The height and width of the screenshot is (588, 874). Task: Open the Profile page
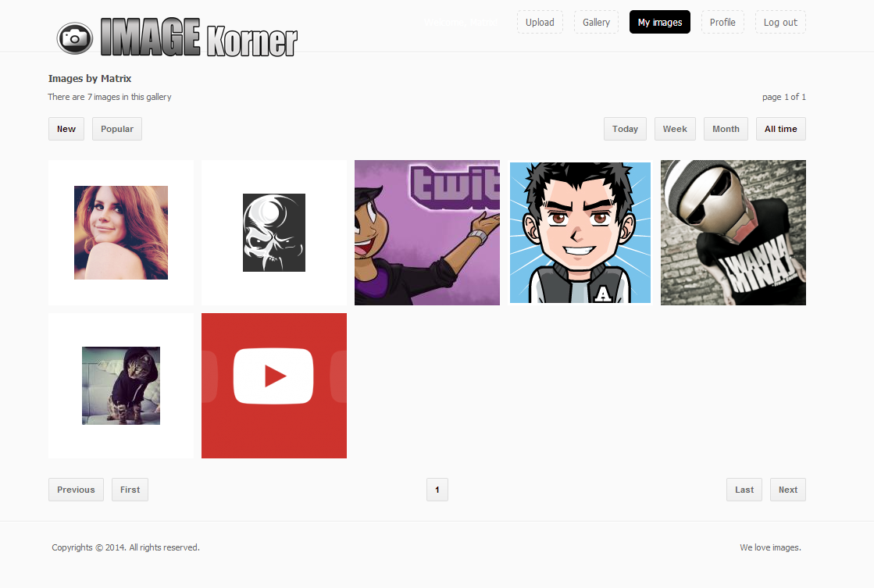pos(722,23)
